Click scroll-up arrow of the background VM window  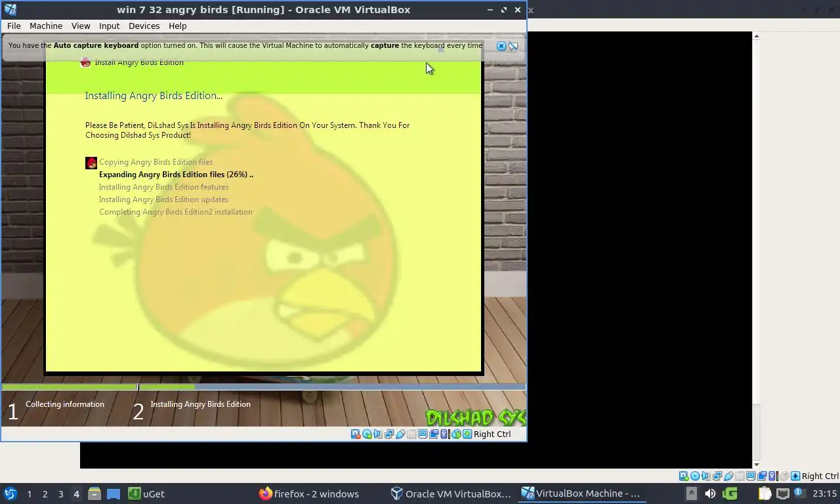[756, 36]
